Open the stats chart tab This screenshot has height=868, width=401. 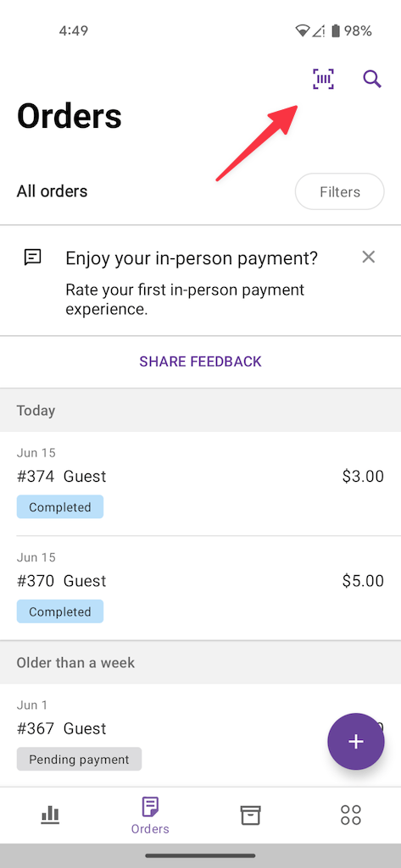click(x=50, y=815)
